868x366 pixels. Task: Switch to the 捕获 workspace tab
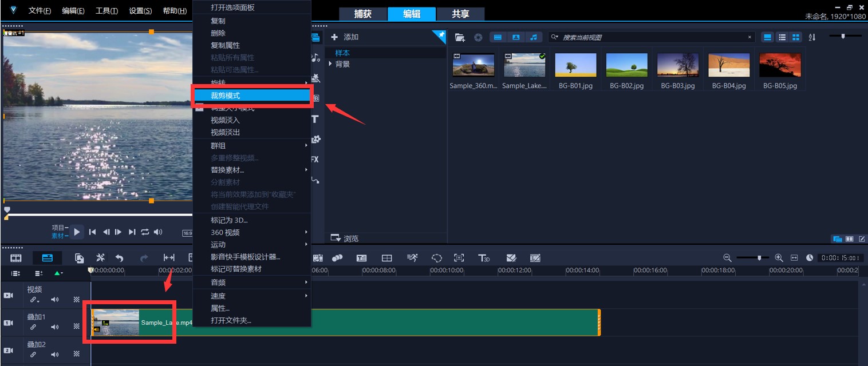pos(362,14)
